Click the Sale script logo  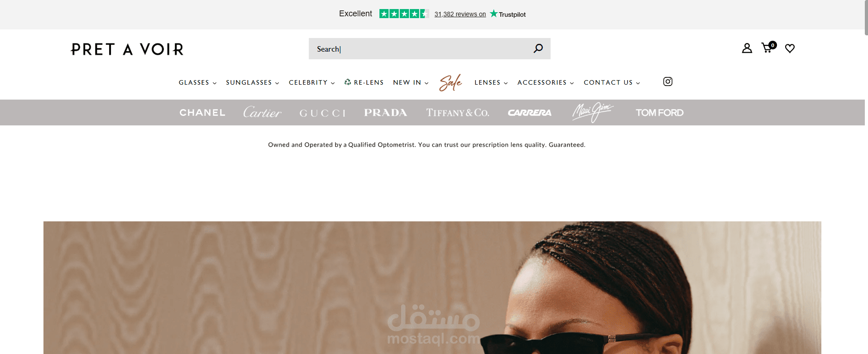point(451,82)
